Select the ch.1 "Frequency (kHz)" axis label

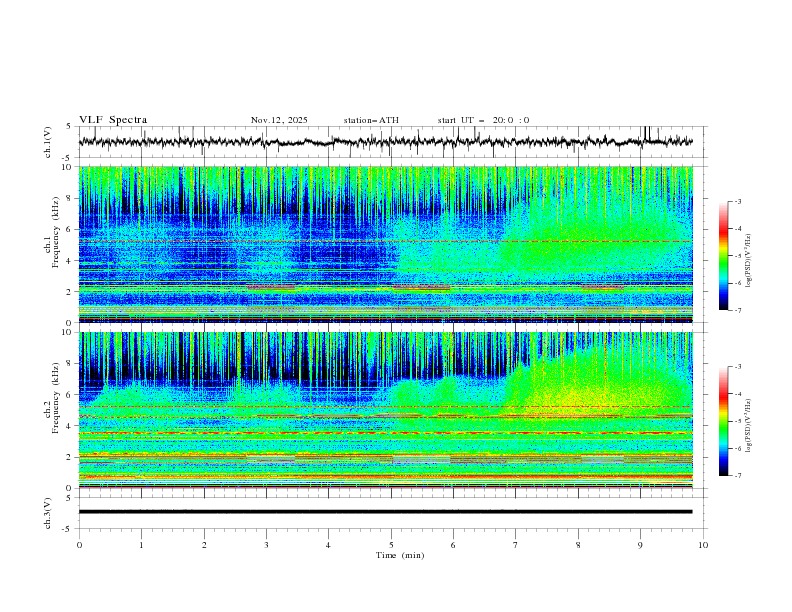click(55, 231)
